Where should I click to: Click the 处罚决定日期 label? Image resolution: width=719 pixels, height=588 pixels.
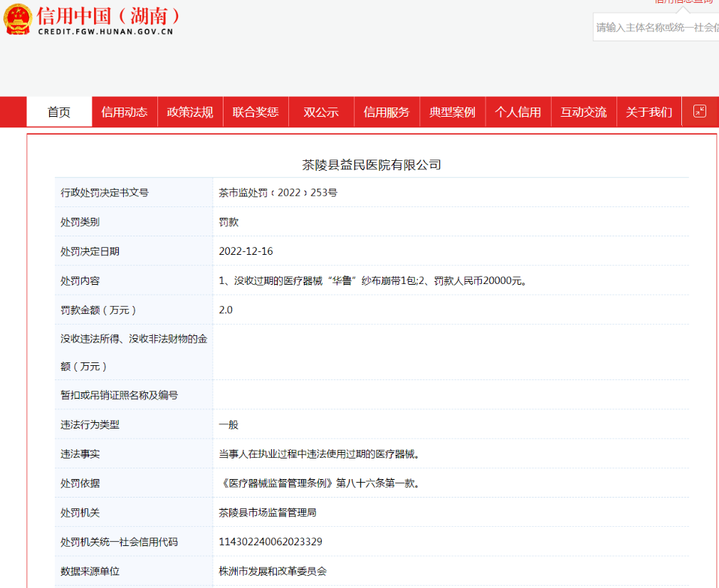tap(90, 251)
